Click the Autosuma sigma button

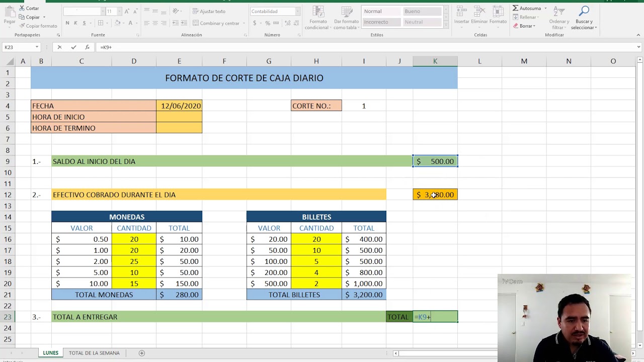coord(526,8)
